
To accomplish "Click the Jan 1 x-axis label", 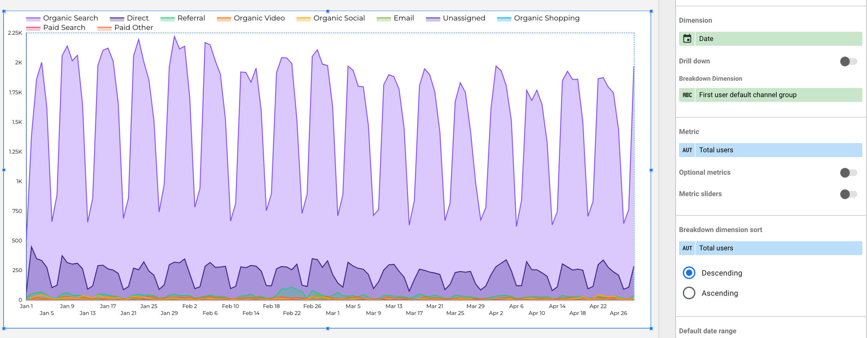I will pos(26,306).
